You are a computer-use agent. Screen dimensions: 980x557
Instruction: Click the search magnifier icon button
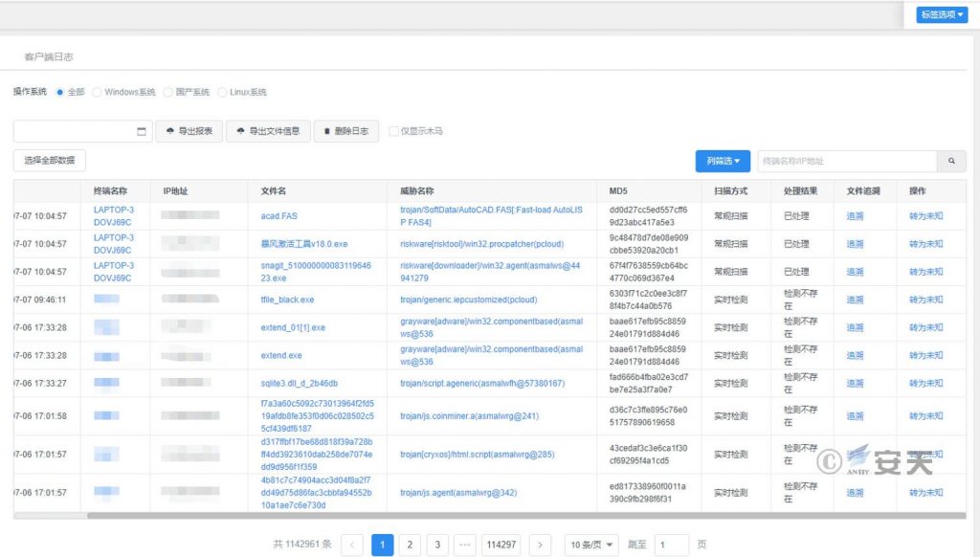coord(951,162)
